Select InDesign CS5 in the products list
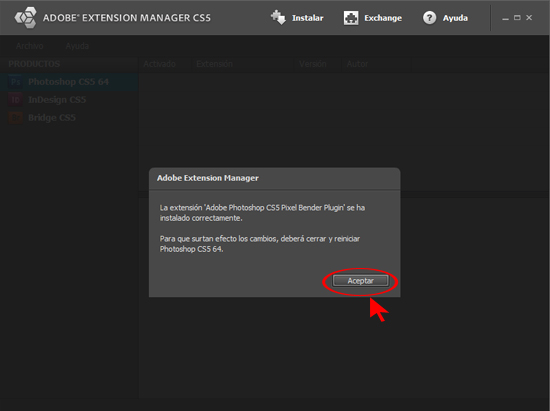Viewport: 550px width, 411px height. [69, 100]
